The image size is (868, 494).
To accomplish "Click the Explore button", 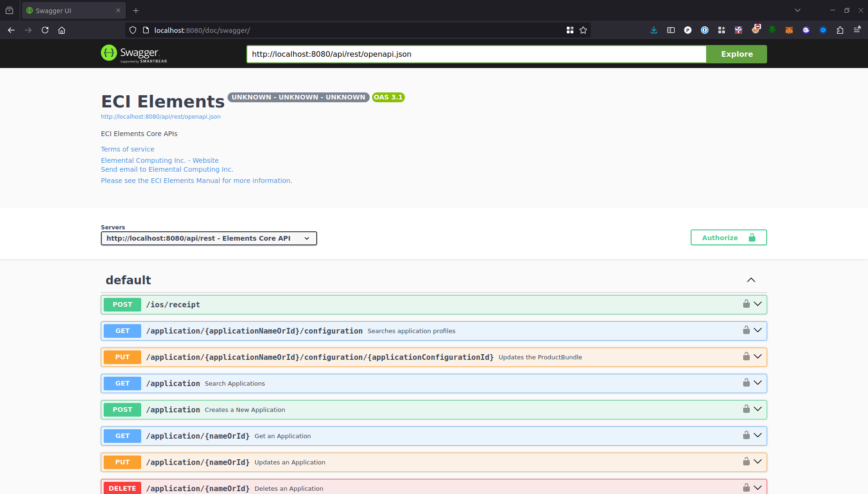I will 737,54.
